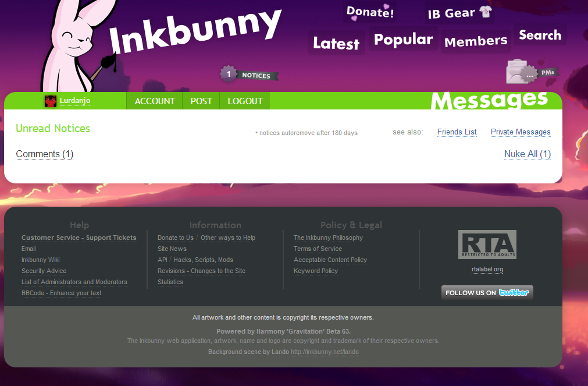The image size is (588, 386).
Task: Click the Follow Us On Twitter button
Action: (487, 292)
